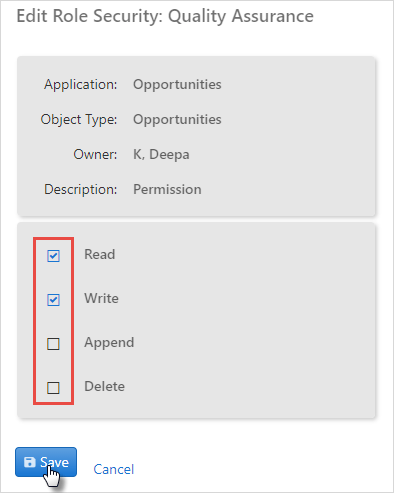Enable the Append permission checkbox

[53, 344]
